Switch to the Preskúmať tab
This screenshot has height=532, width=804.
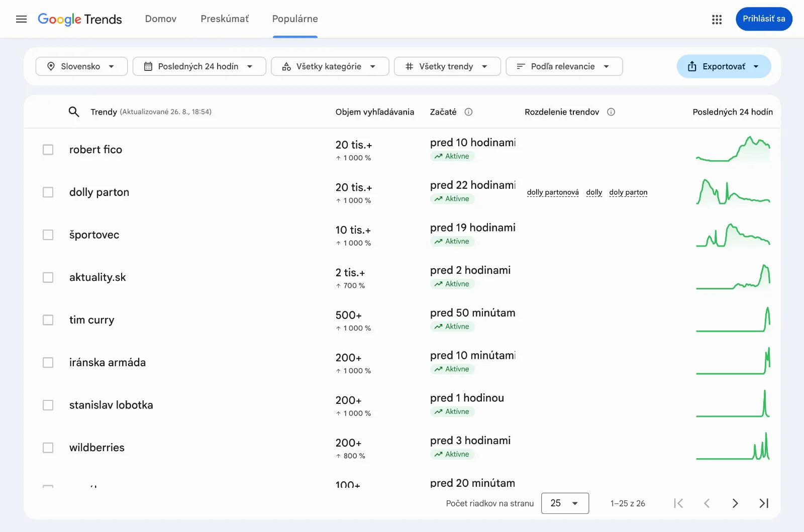pos(225,19)
